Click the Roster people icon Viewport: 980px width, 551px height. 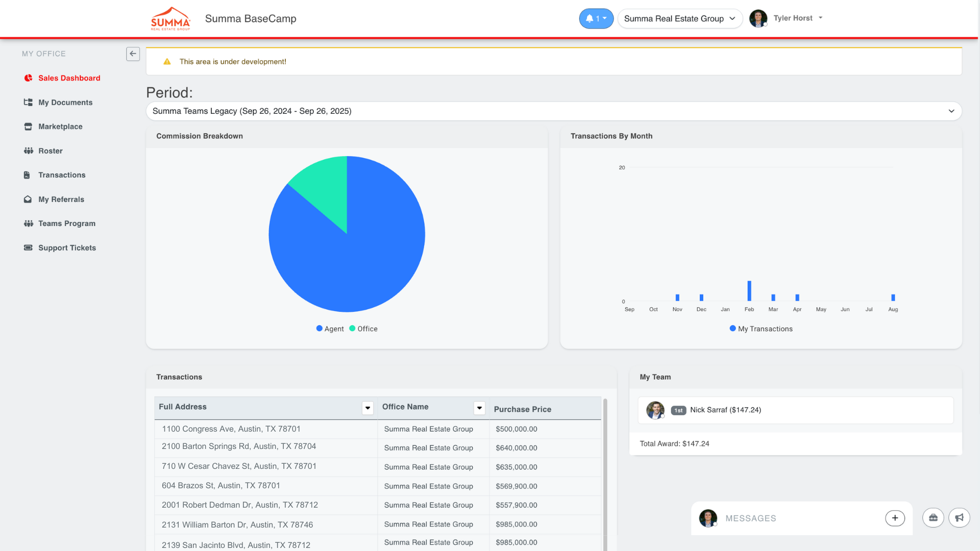coord(28,151)
